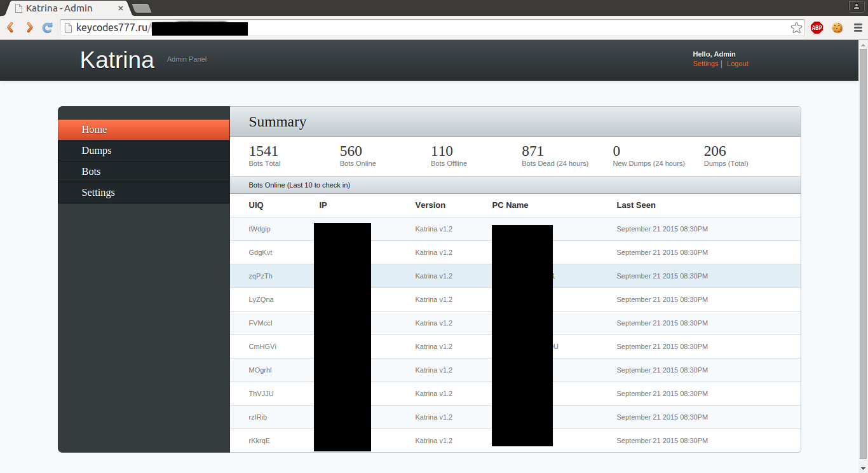Close the Katrina - Admin tab

point(121,8)
